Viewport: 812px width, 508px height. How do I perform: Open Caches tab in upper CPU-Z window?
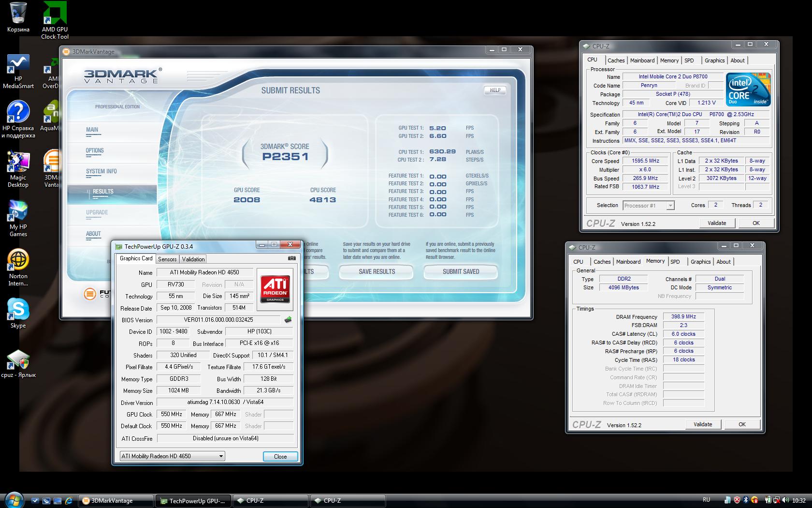point(616,60)
